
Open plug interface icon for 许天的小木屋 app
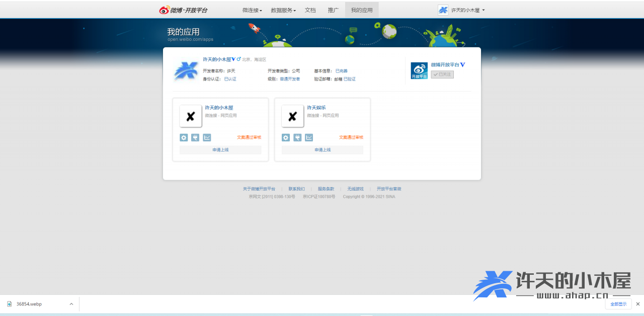coord(195,137)
